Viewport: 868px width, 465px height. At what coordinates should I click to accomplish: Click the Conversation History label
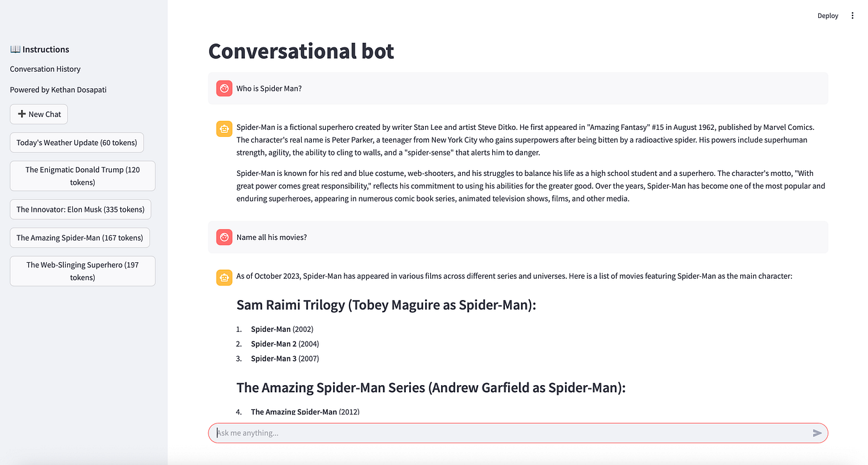(45, 68)
